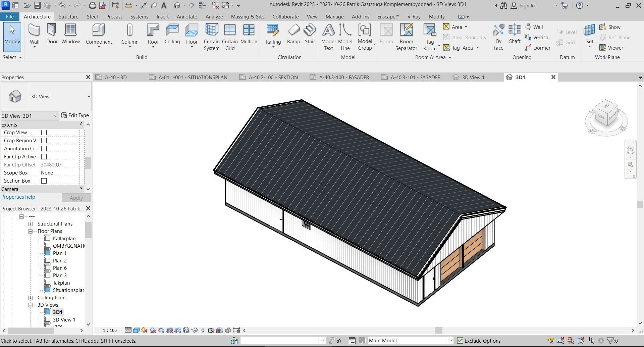The image size is (644, 347).
Task: Open the Model Group tool
Action: coord(365,37)
